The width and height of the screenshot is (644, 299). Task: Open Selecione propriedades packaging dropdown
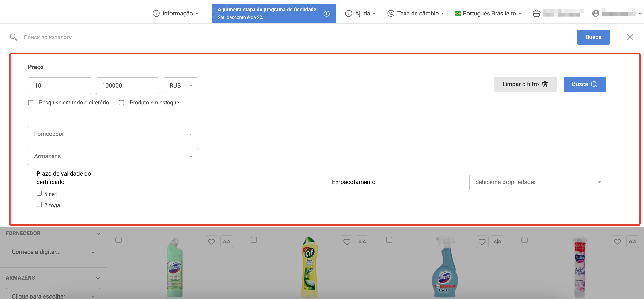click(x=538, y=182)
